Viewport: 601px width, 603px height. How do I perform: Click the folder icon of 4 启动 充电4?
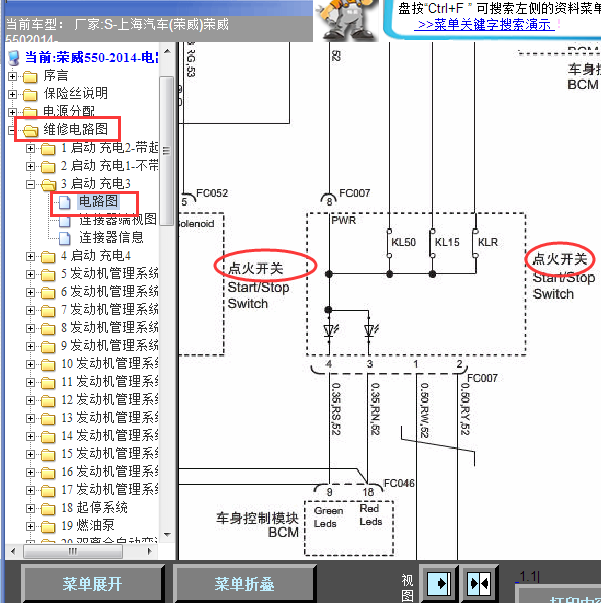[48, 257]
